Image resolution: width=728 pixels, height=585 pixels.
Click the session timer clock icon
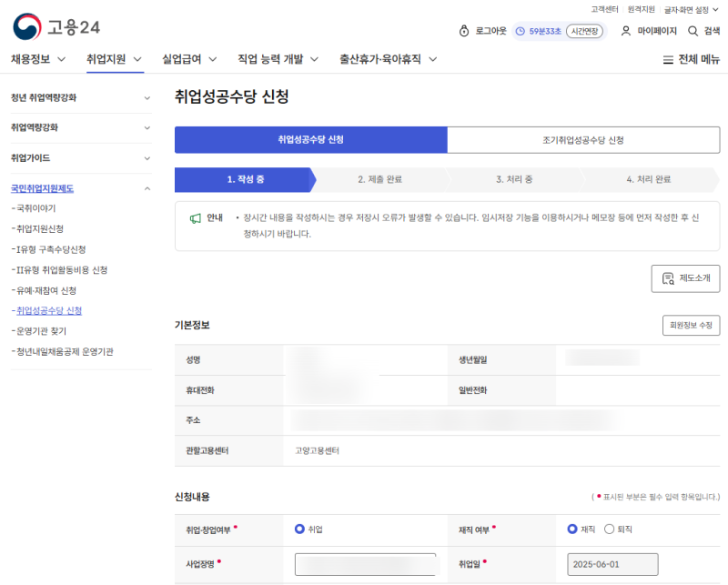(x=521, y=31)
